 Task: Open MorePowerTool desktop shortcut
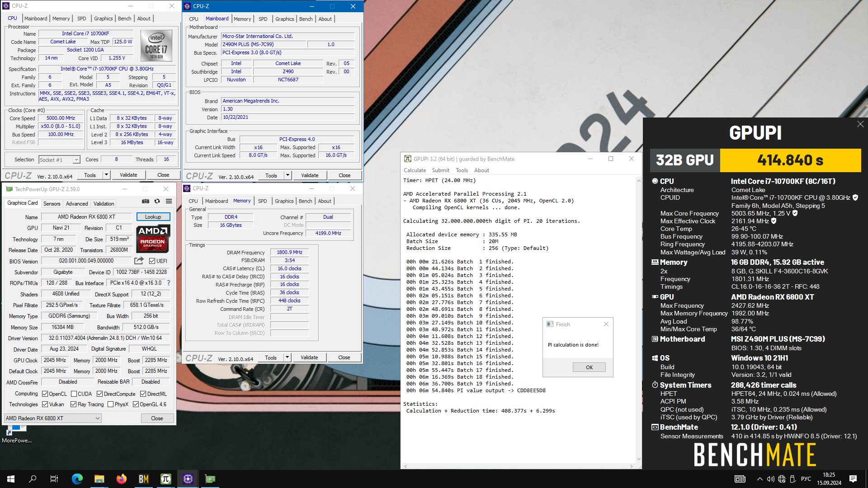coord(17,435)
